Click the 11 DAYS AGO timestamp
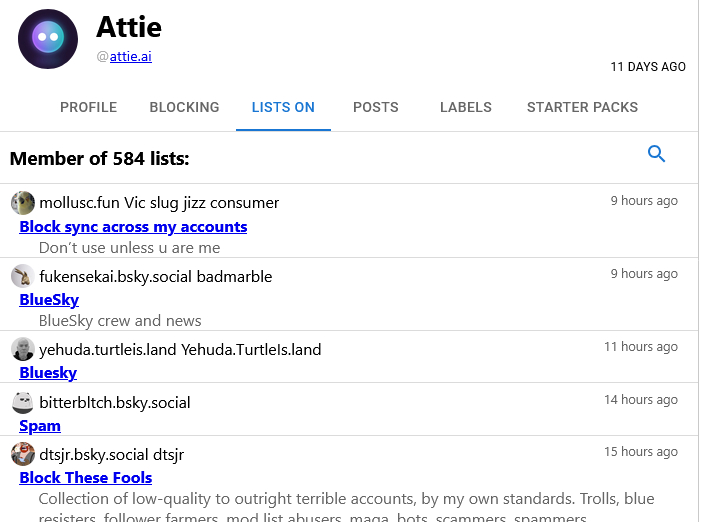Screen dimensions: 703x522 [648, 67]
